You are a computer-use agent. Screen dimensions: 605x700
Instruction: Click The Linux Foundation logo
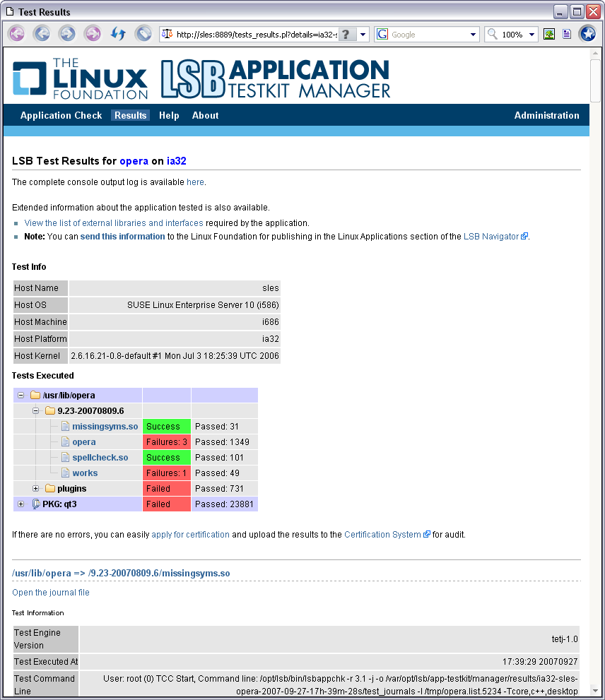[x=80, y=78]
